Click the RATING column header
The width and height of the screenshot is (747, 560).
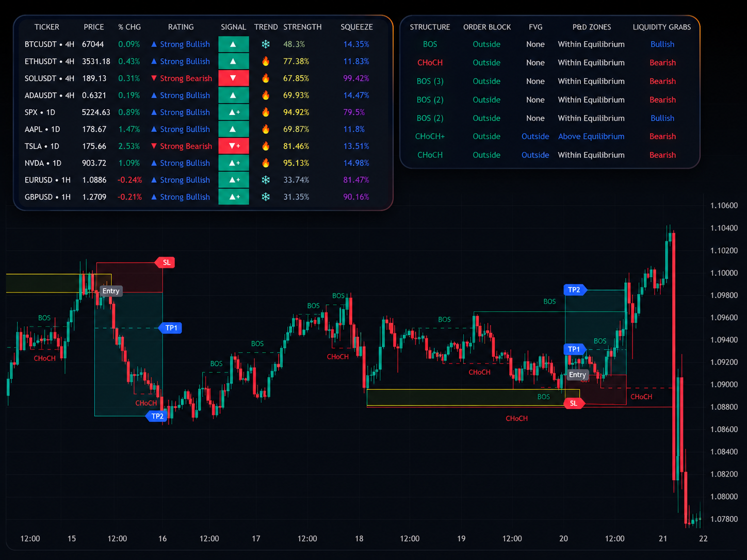[181, 27]
